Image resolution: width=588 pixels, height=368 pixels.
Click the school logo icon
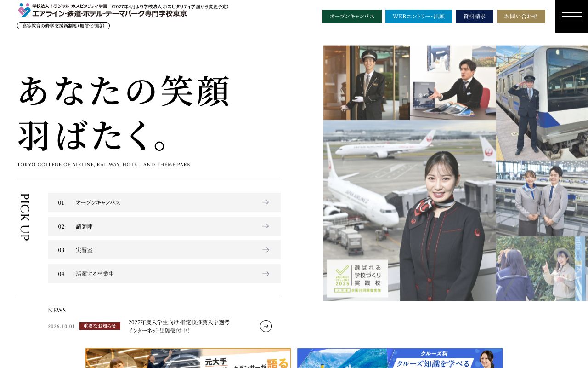click(x=24, y=10)
